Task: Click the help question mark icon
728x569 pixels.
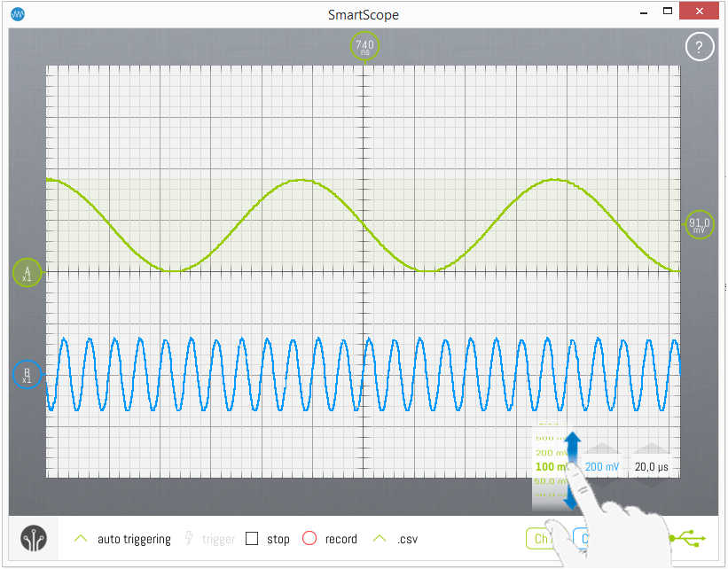Action: pyautogui.click(x=699, y=47)
